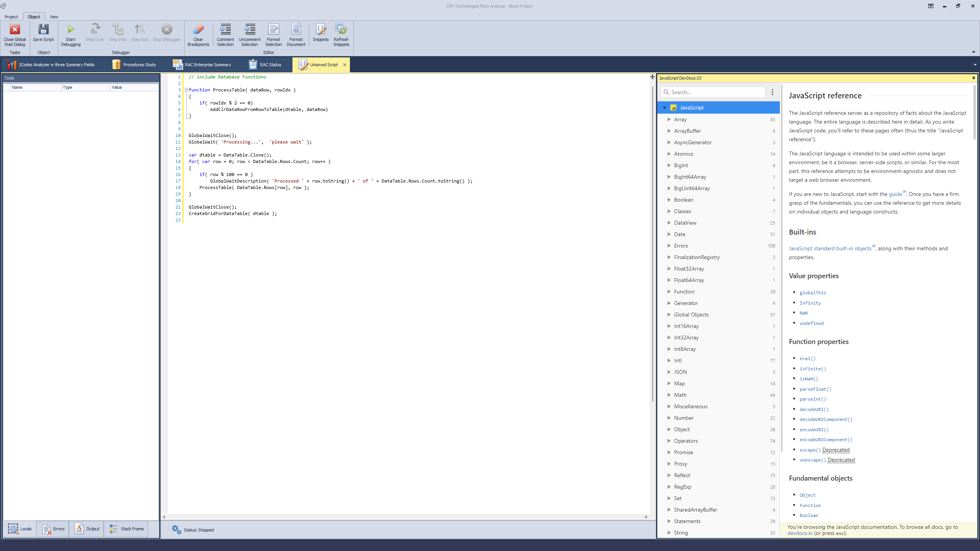Click the DevDocs search field
980x551 pixels.
coord(713,92)
